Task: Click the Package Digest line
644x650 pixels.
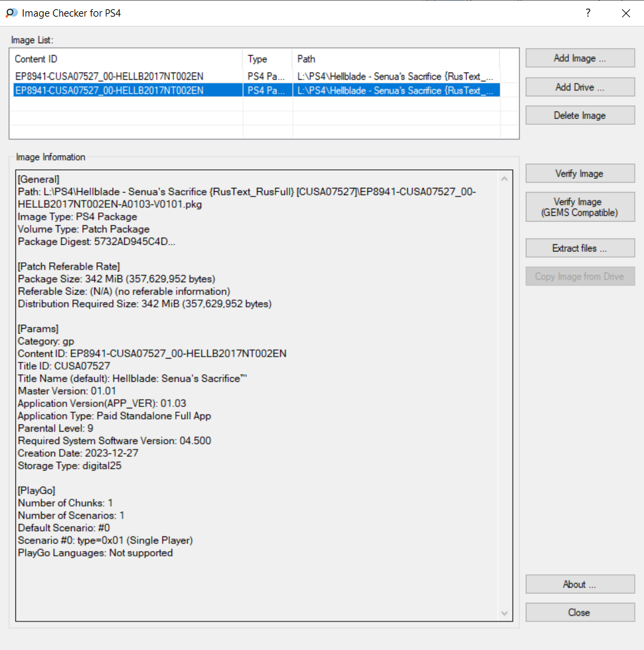Action: [96, 242]
